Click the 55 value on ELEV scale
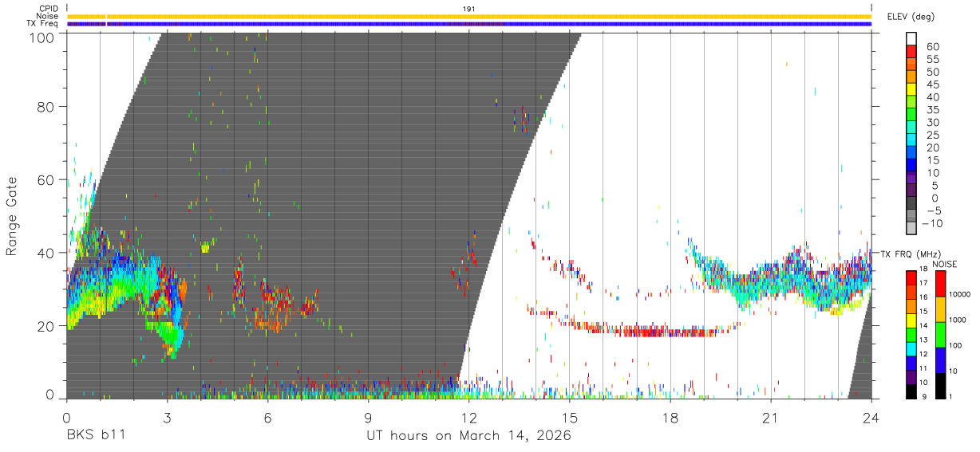The image size is (980, 452). pyautogui.click(x=931, y=60)
